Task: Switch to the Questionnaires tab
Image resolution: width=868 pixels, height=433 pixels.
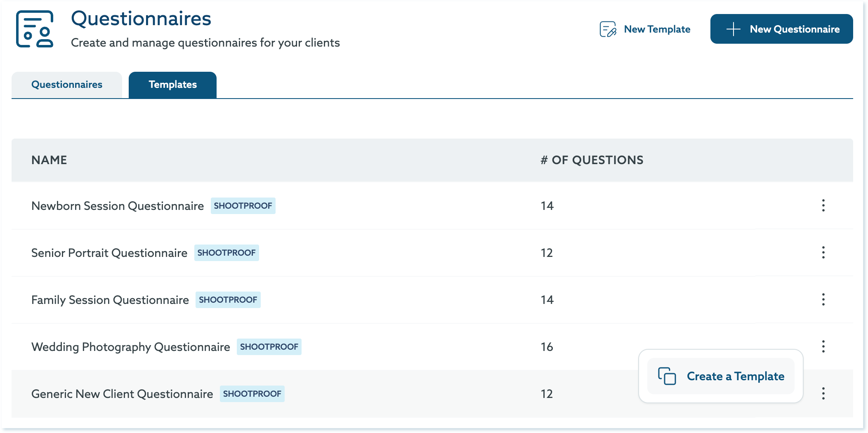Action: (x=67, y=85)
